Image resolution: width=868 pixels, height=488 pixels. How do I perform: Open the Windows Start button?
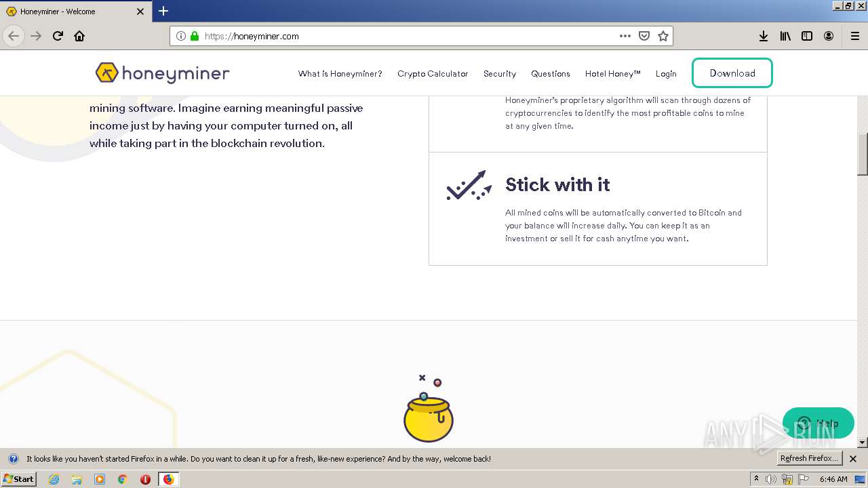(19, 479)
